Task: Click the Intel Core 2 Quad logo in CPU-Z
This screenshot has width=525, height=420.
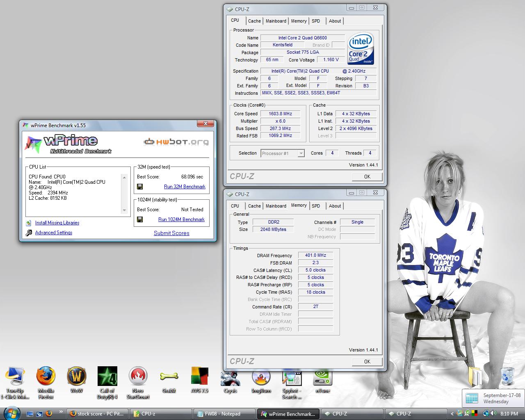Action: click(x=361, y=49)
